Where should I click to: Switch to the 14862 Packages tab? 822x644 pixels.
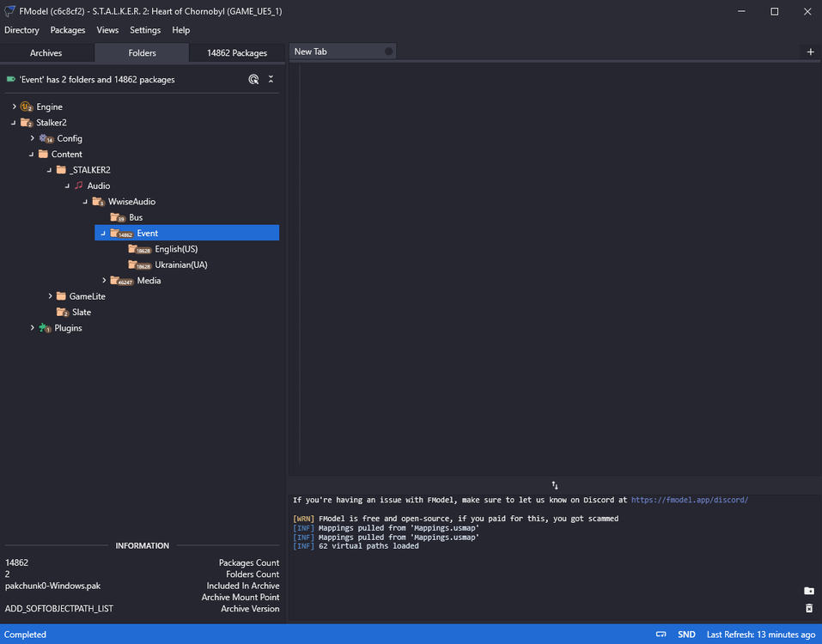click(237, 53)
